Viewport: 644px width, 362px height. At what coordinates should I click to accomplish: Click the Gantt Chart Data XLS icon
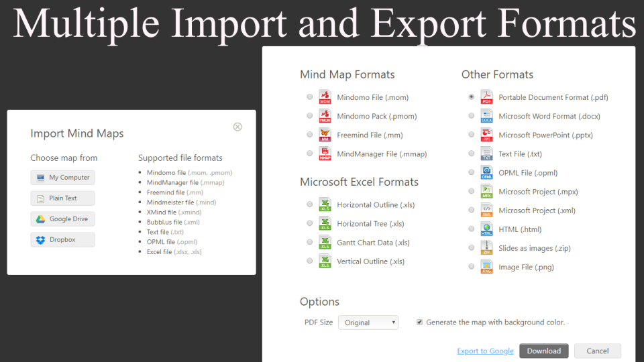pyautogui.click(x=325, y=243)
